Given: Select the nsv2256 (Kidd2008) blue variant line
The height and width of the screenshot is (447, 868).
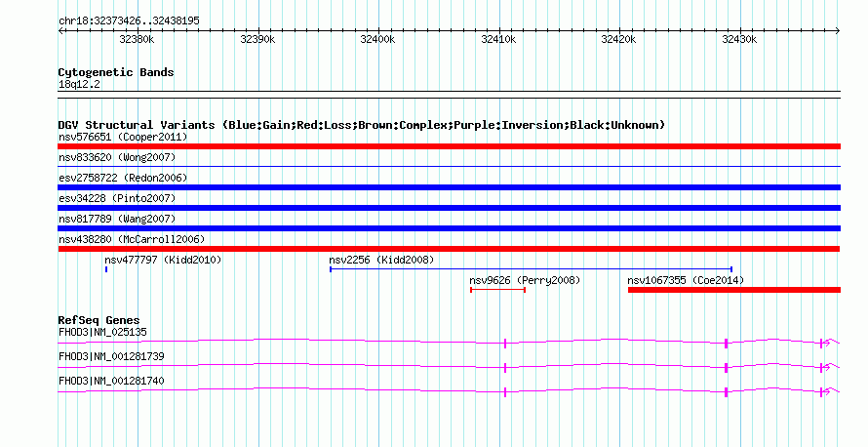Looking at the screenshot, I should pos(531,269).
